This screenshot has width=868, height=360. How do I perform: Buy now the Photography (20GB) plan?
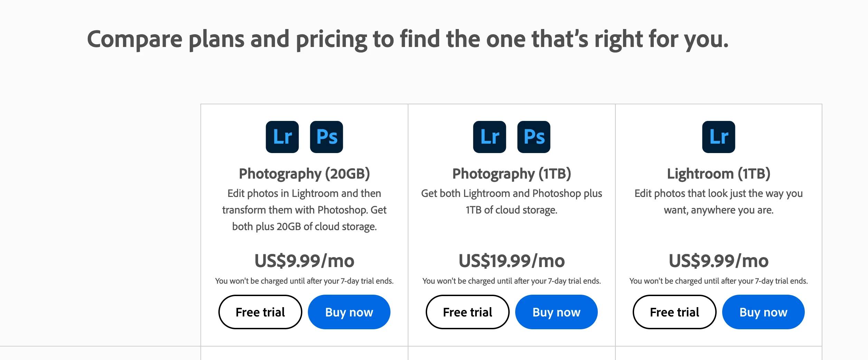pyautogui.click(x=349, y=312)
